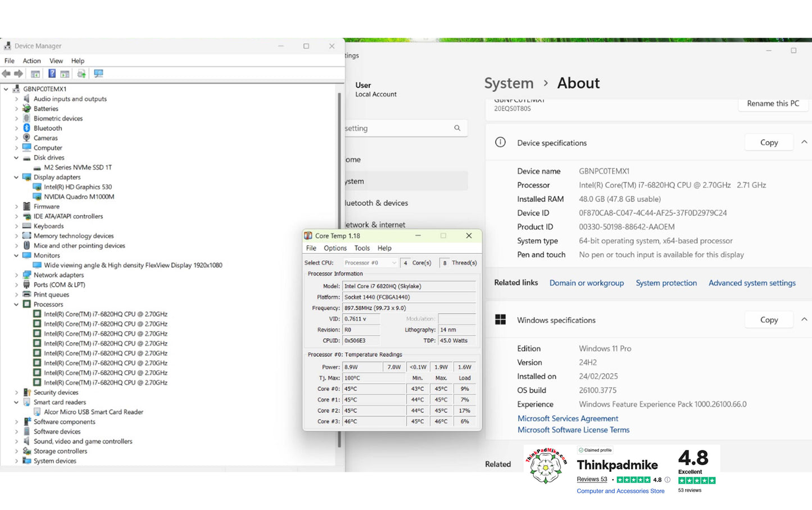Select the Sound, video and game controllers icon
The height and width of the screenshot is (510, 812).
tap(26, 441)
